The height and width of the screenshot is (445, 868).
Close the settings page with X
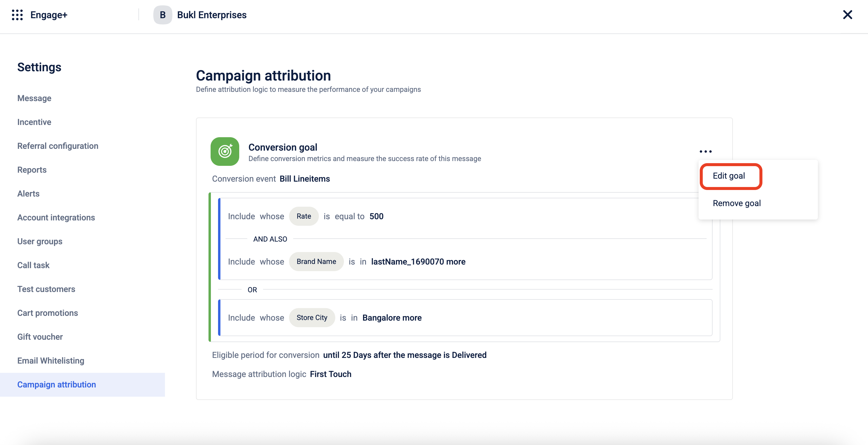click(x=847, y=15)
